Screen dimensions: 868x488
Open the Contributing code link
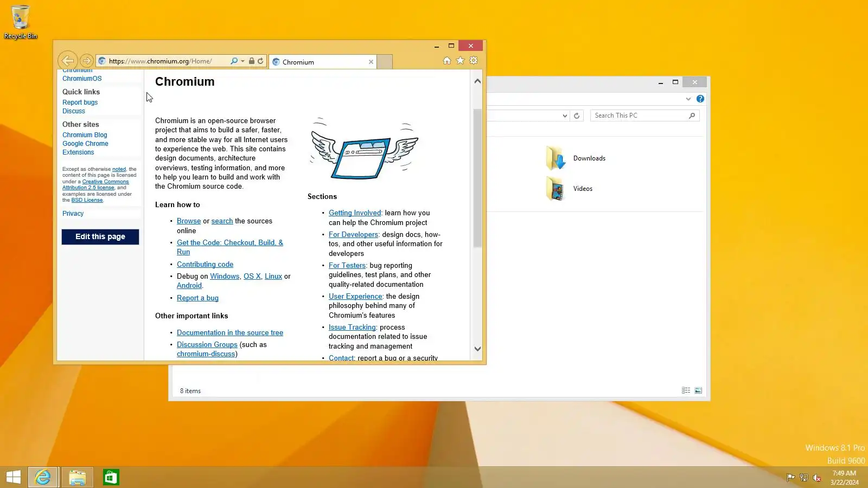click(x=205, y=265)
